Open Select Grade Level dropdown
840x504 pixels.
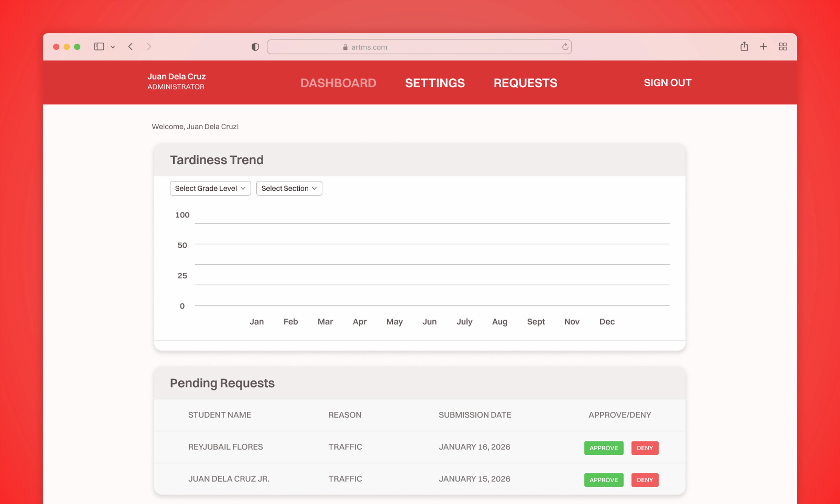(210, 188)
